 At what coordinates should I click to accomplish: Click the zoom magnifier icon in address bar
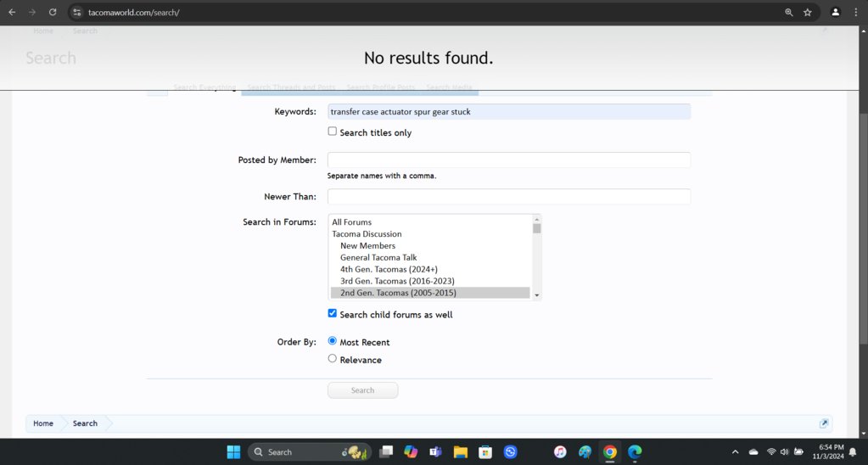coord(789,12)
